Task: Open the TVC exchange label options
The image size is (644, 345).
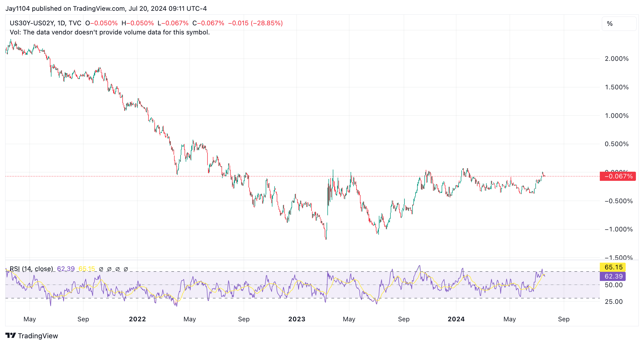Action: [x=75, y=23]
